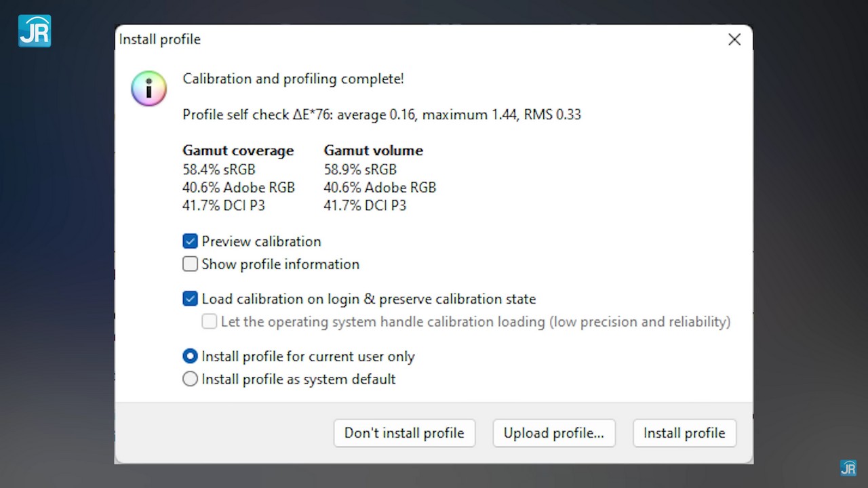Click the Gamut coverage heading
This screenshot has height=488, width=868.
[x=238, y=150]
